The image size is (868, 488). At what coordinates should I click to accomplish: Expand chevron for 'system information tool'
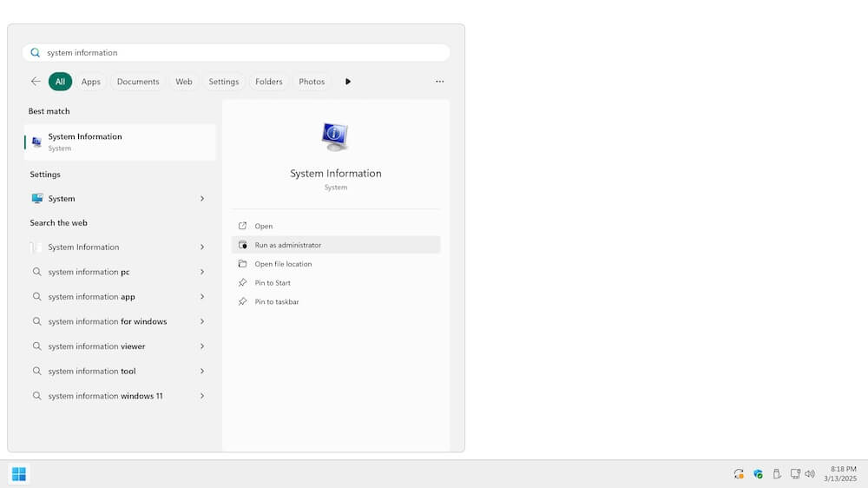pyautogui.click(x=202, y=371)
